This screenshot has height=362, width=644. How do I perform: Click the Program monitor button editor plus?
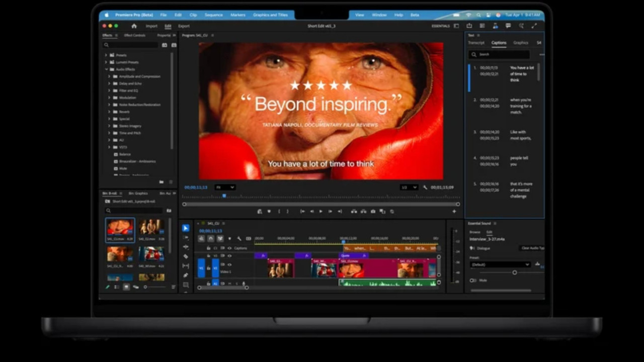[454, 212]
